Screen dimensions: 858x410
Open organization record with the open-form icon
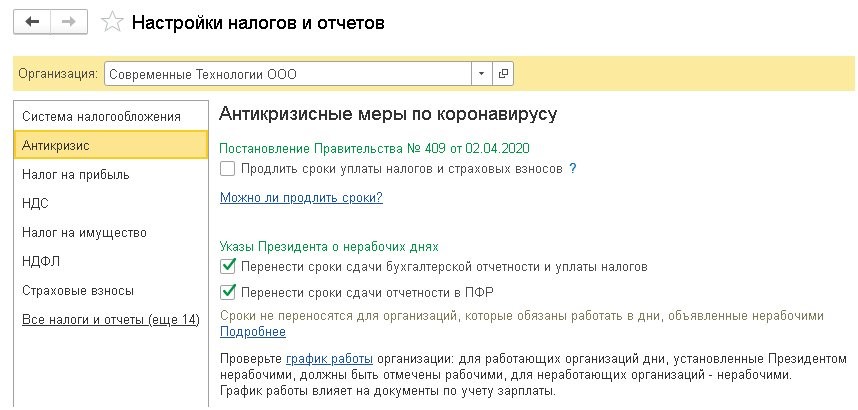(x=502, y=74)
